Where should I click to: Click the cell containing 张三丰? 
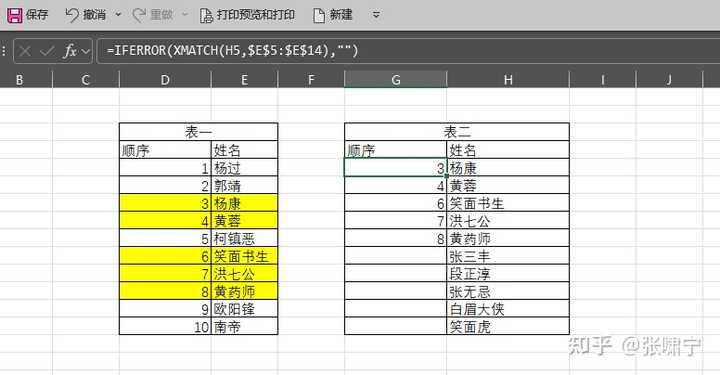pyautogui.click(x=508, y=256)
